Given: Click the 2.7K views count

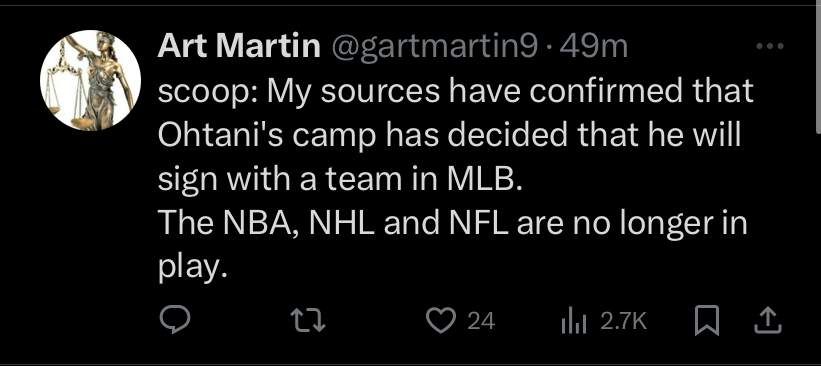Looking at the screenshot, I should point(623,321).
